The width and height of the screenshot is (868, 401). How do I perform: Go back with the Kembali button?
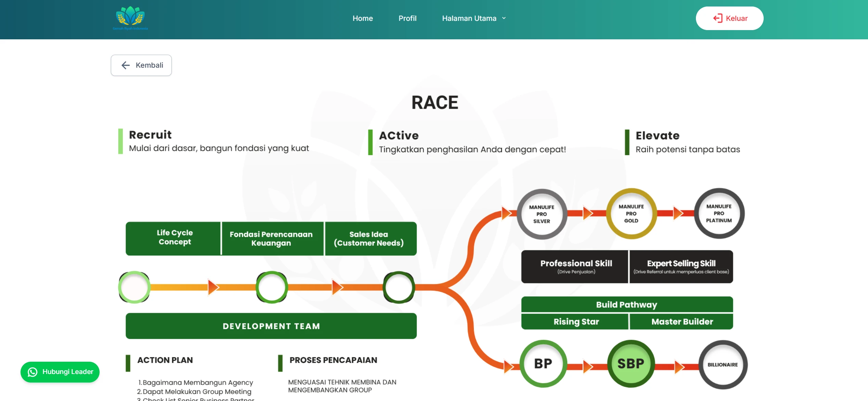coord(141,65)
